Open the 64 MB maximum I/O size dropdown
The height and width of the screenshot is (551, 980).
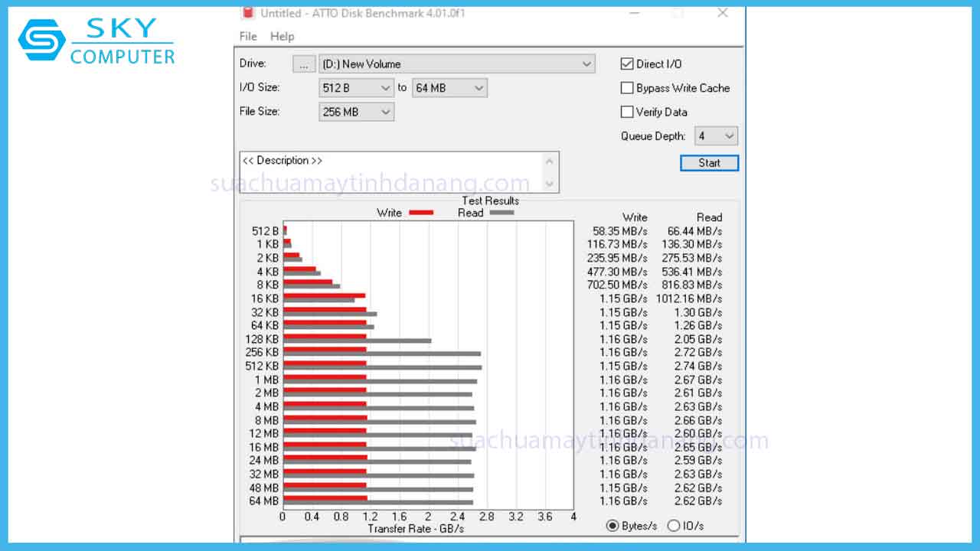(x=449, y=88)
